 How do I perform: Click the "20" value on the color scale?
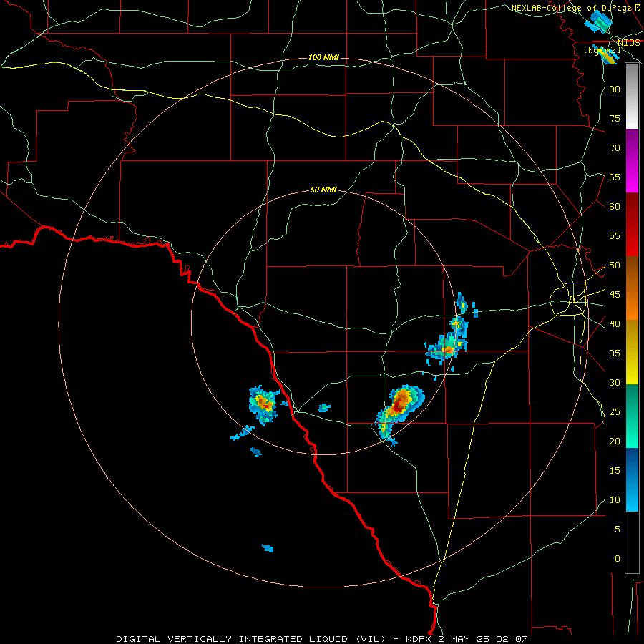[x=615, y=441]
